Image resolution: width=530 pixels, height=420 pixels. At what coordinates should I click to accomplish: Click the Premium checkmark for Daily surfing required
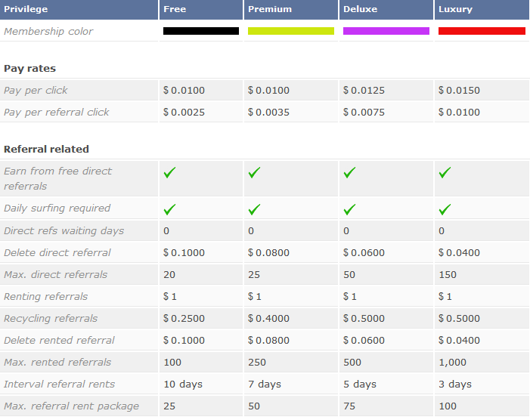(x=254, y=209)
